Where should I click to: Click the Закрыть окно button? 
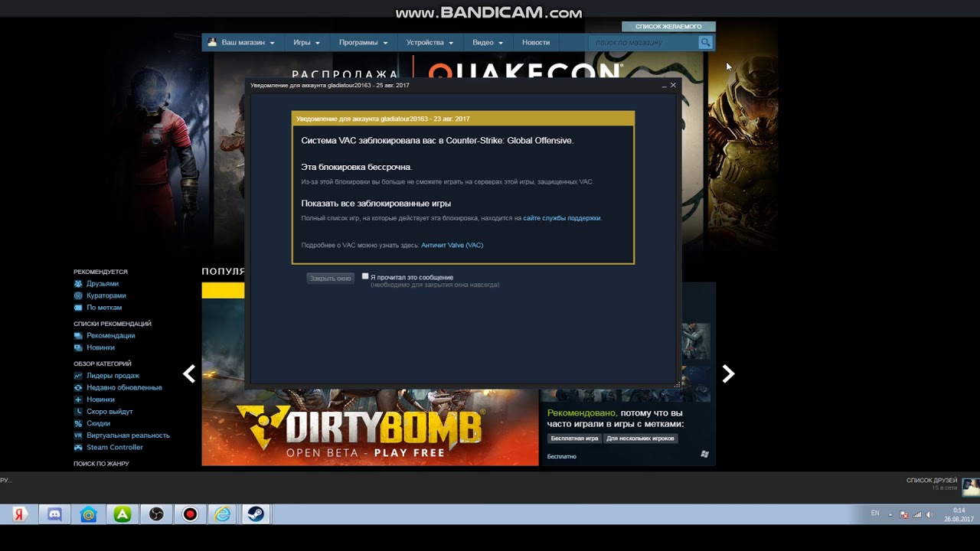click(330, 279)
